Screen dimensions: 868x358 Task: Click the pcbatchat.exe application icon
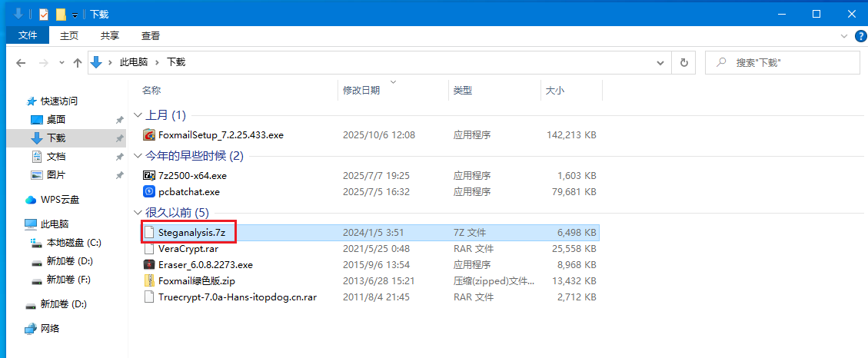tap(150, 192)
